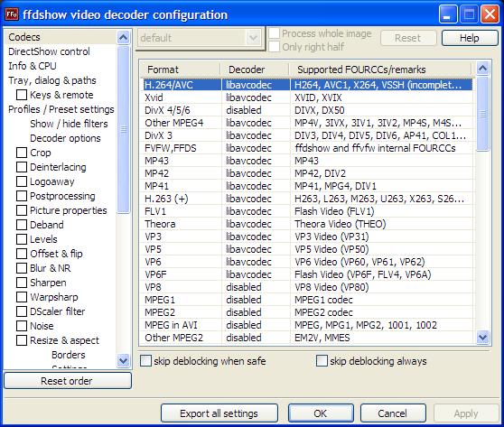Open decoder dropdown for H.264/AVC row

[x=256, y=85]
